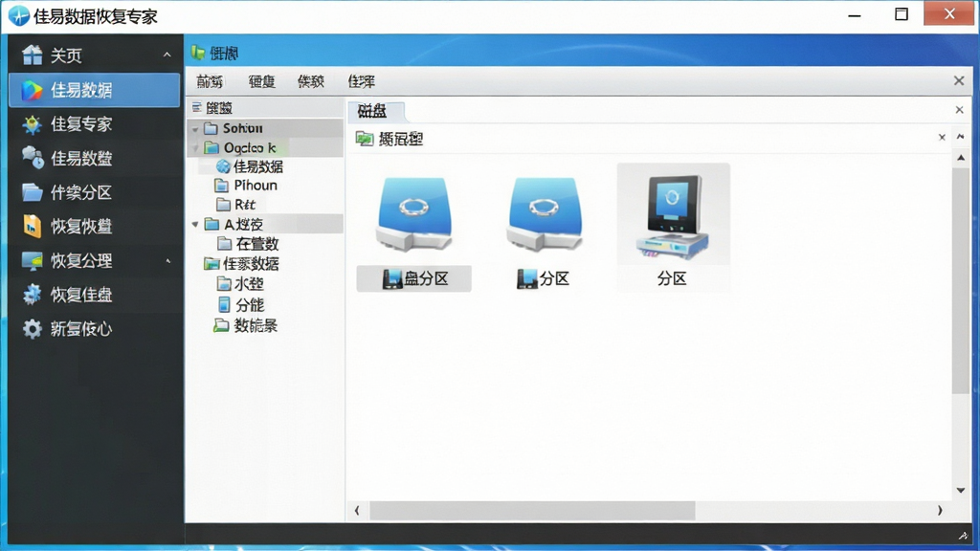This screenshot has height=551, width=980.
Task: Collapse the Ogcleo k folder node
Action: (195, 148)
